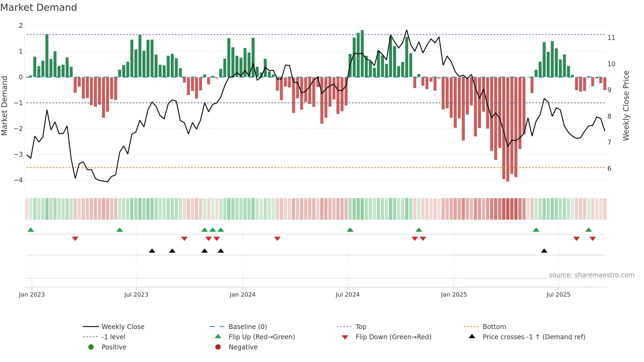Select the red flip-down marker in early 2024
The image size is (644, 362).
tap(277, 239)
